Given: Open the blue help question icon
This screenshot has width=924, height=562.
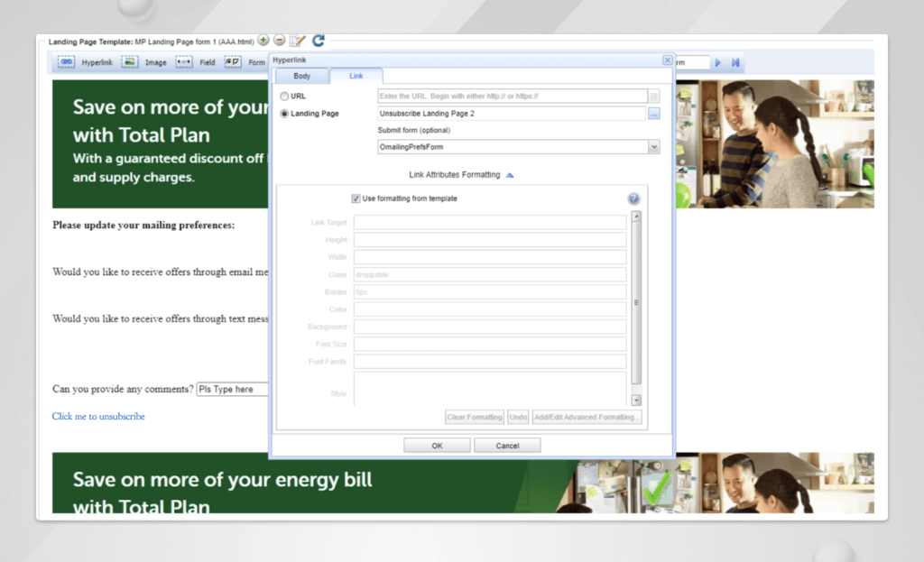Looking at the screenshot, I should tap(633, 198).
